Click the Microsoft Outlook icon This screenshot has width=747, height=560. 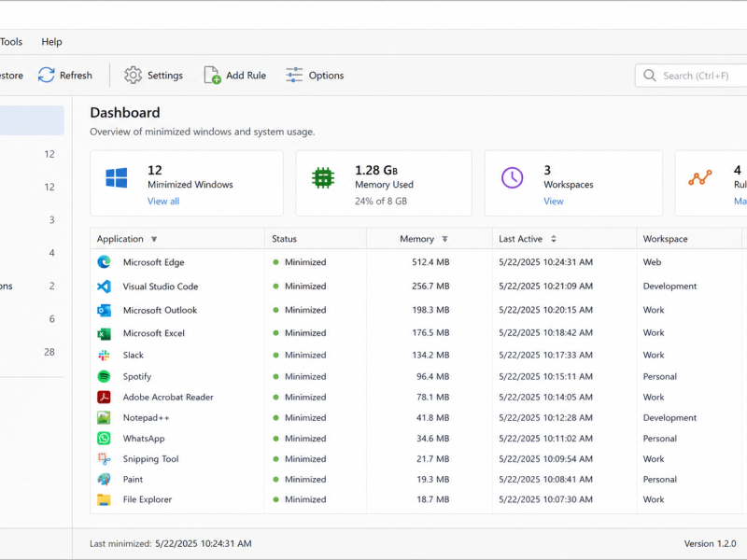point(104,311)
